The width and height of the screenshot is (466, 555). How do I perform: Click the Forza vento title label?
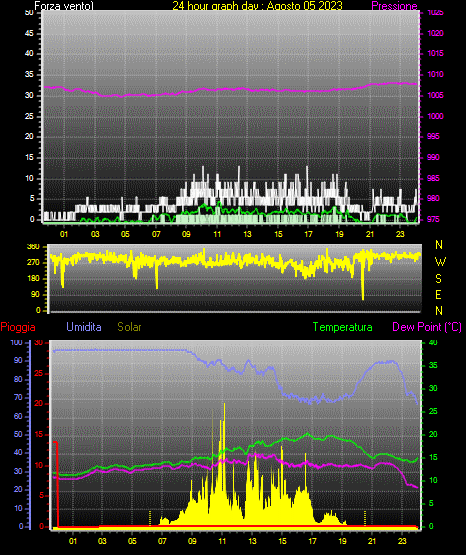(x=64, y=6)
